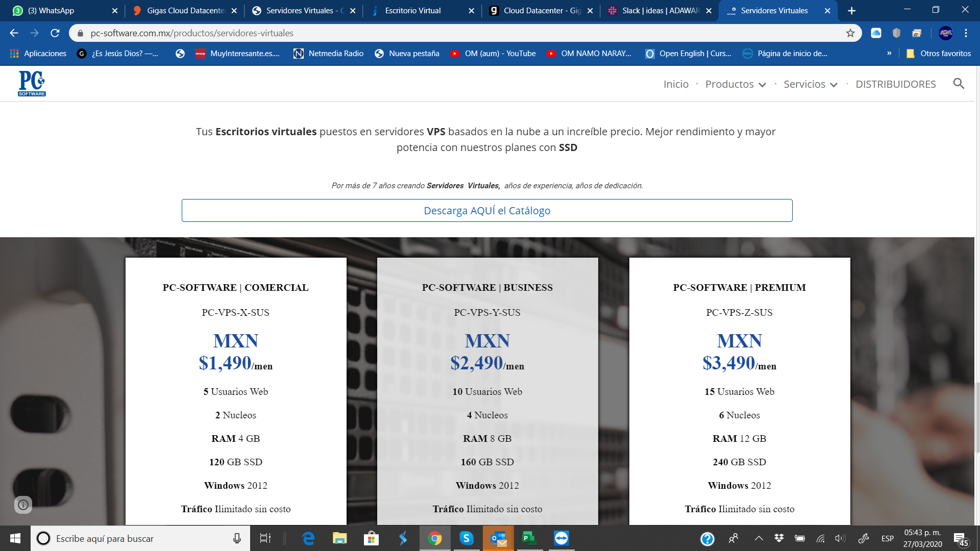Click the taskbar microphone search icon

237,538
